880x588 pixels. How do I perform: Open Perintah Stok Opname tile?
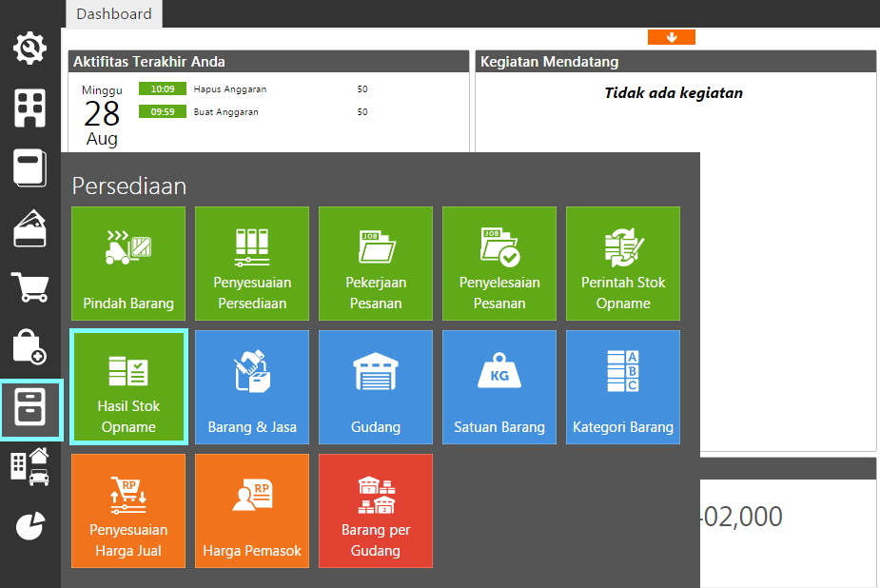click(x=623, y=264)
